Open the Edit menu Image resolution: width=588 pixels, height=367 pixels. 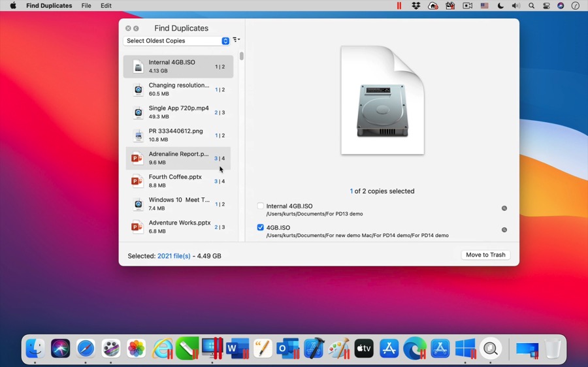coord(106,6)
